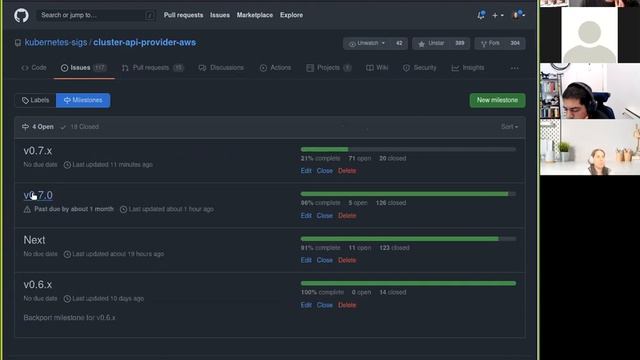The height and width of the screenshot is (360, 640).
Task: Show the Milestones list
Action: [x=83, y=100]
